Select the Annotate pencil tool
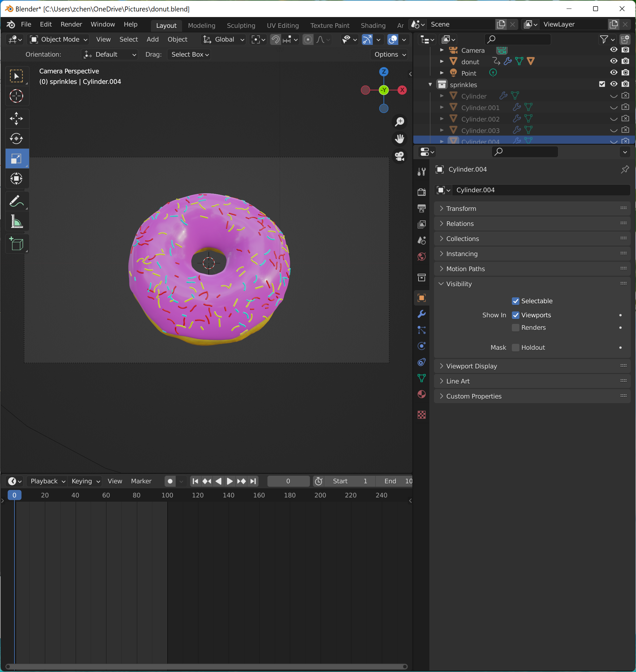This screenshot has width=636, height=672. pos(16,201)
